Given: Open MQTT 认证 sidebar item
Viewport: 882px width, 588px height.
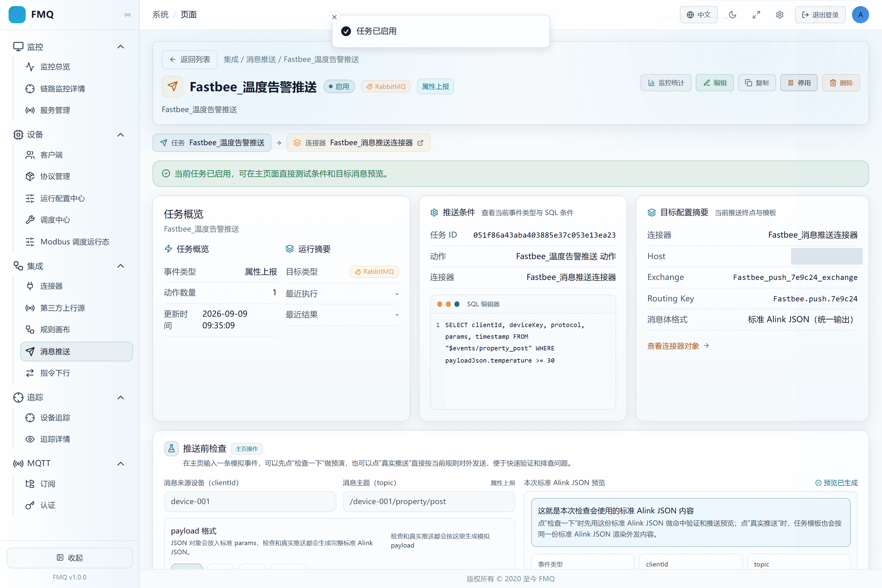Looking at the screenshot, I should [x=76, y=505].
